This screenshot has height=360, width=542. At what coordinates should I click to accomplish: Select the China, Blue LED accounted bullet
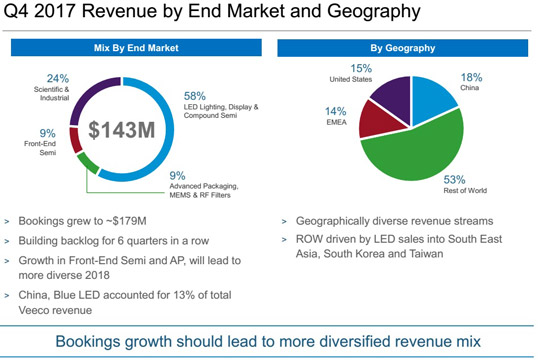click(x=125, y=303)
